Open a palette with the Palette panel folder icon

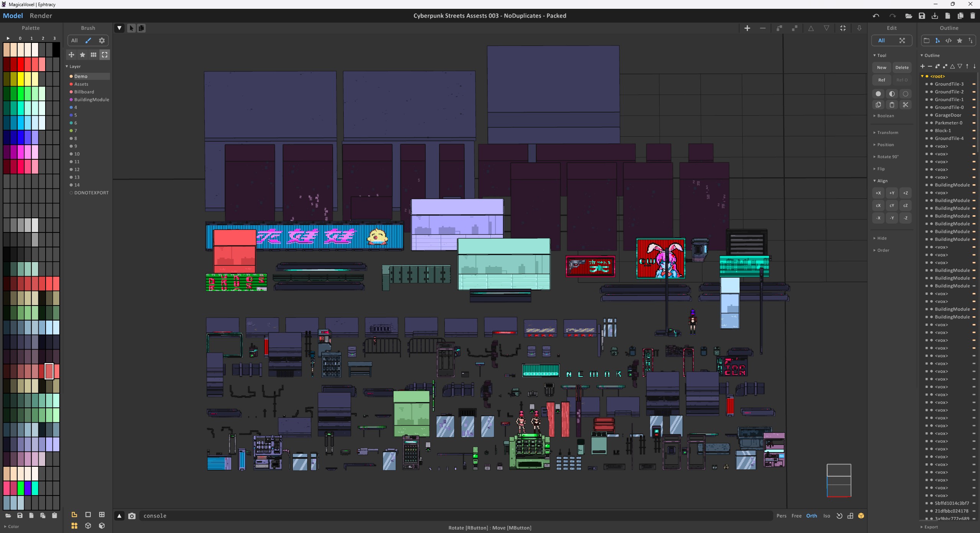pyautogui.click(x=8, y=515)
